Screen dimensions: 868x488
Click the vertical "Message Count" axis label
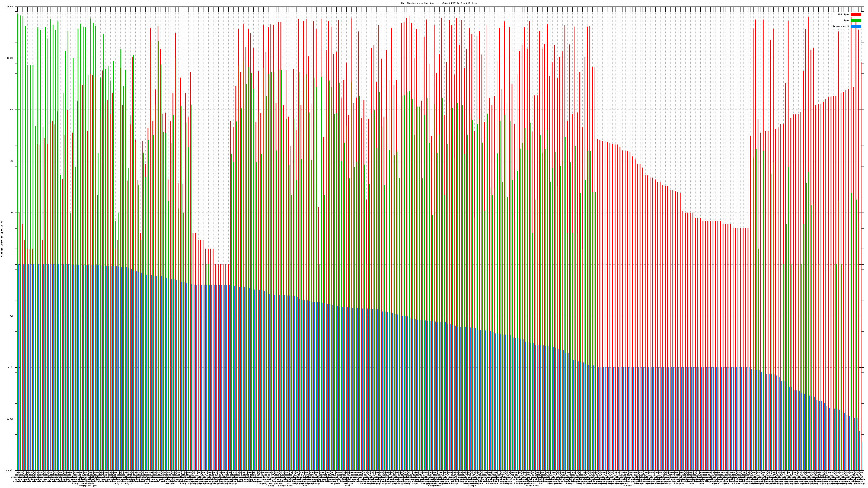pyautogui.click(x=2, y=239)
